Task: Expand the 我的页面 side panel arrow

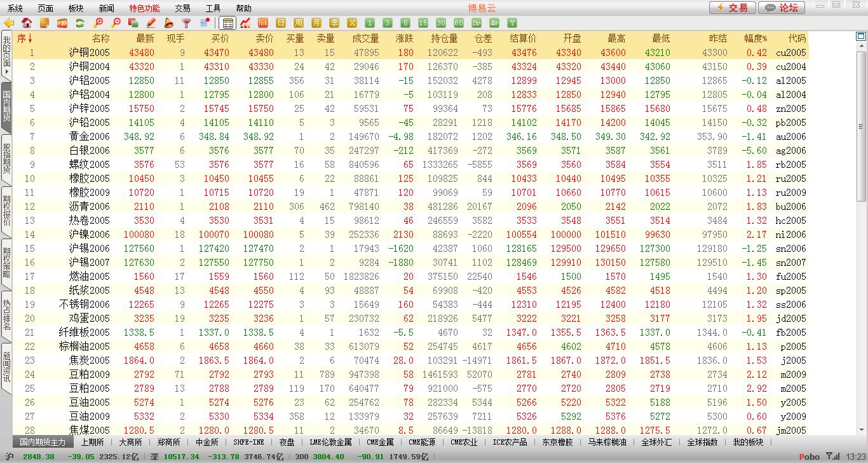Action: click(6, 72)
